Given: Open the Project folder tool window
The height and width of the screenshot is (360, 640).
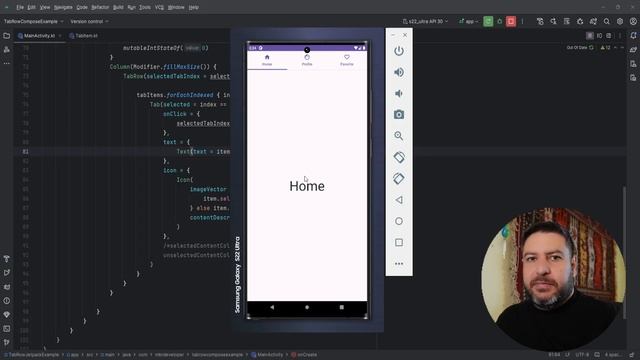Looking at the screenshot, I should pyautogui.click(x=7, y=36).
